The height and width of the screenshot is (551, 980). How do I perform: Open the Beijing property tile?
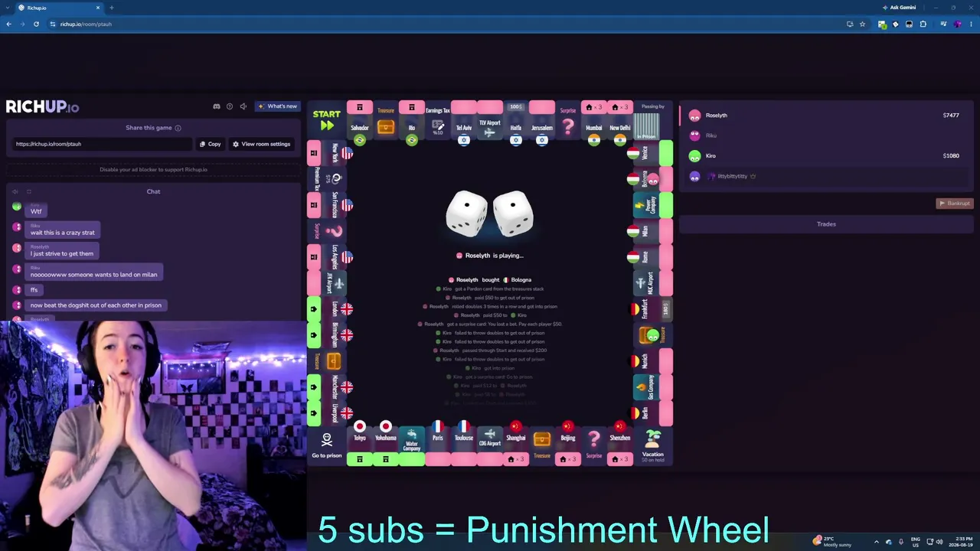click(x=567, y=444)
